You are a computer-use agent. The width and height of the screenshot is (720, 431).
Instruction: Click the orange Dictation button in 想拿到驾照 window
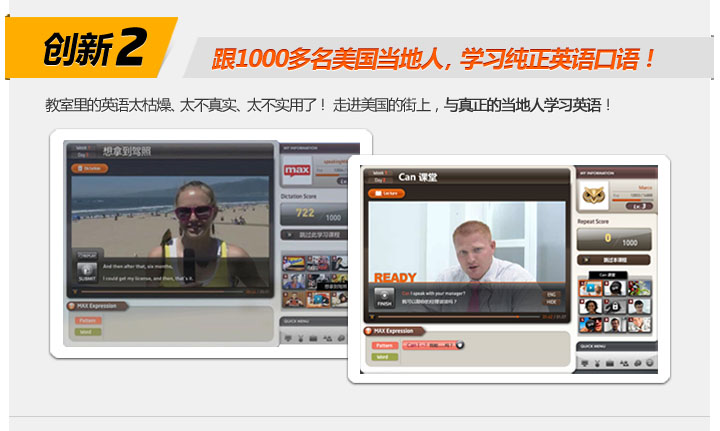(x=90, y=168)
